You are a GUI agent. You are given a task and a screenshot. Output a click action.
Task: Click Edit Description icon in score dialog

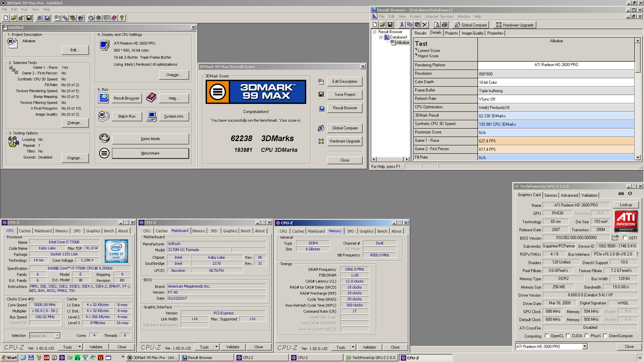(x=321, y=81)
